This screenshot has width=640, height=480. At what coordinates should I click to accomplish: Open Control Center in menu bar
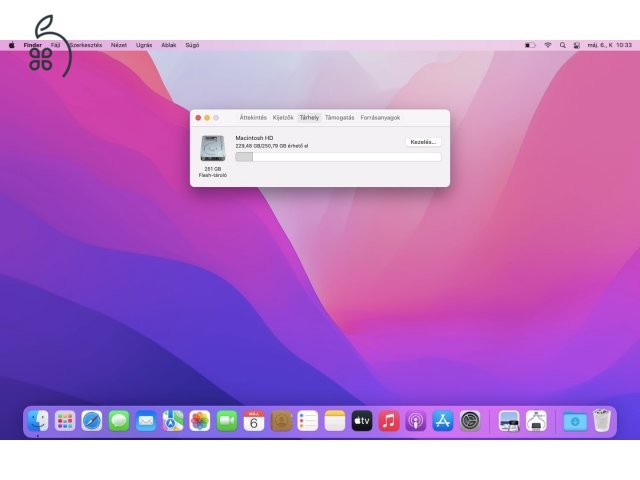576,45
